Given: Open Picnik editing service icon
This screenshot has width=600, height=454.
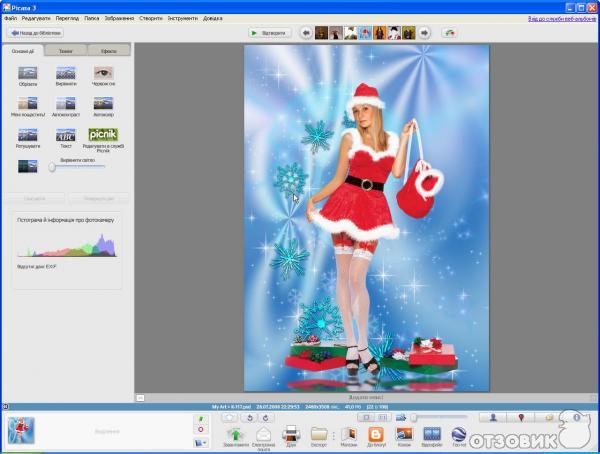Looking at the screenshot, I should click(103, 134).
